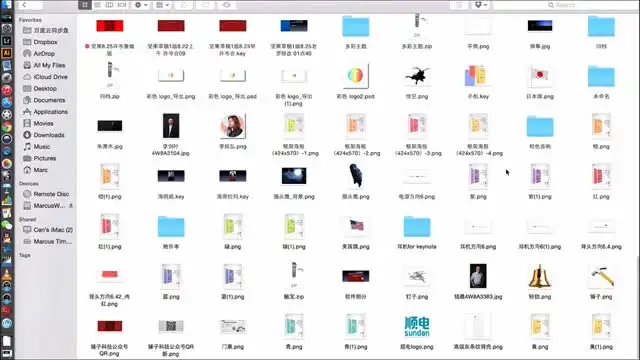Click the Search field in Finder toolbar
Screen dimensions: 640x360
click(565, 5)
